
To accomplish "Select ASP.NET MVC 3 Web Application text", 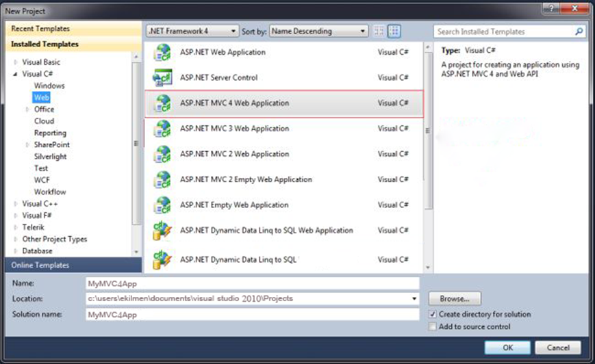I will coord(235,129).
